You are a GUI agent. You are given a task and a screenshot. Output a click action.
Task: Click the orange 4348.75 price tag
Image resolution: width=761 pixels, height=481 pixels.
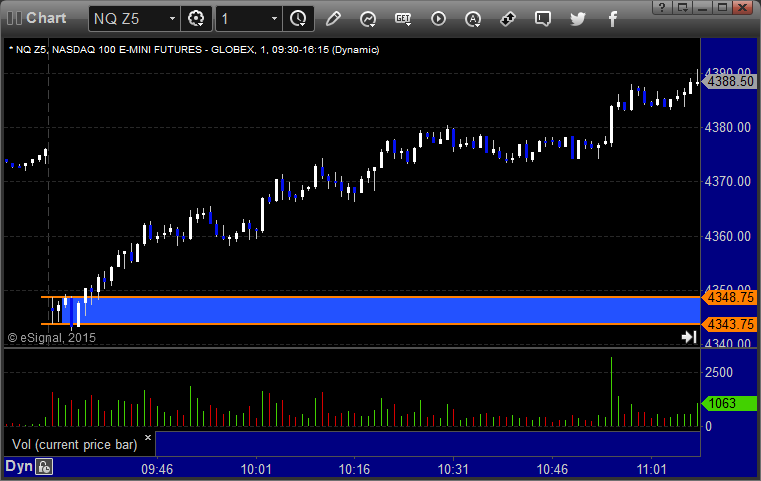coord(730,297)
